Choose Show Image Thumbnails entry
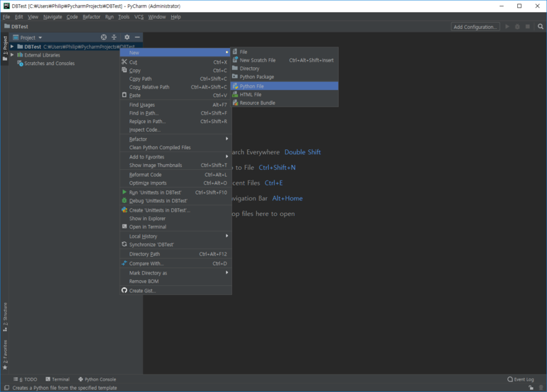Image resolution: width=547 pixels, height=392 pixels. click(x=175, y=166)
